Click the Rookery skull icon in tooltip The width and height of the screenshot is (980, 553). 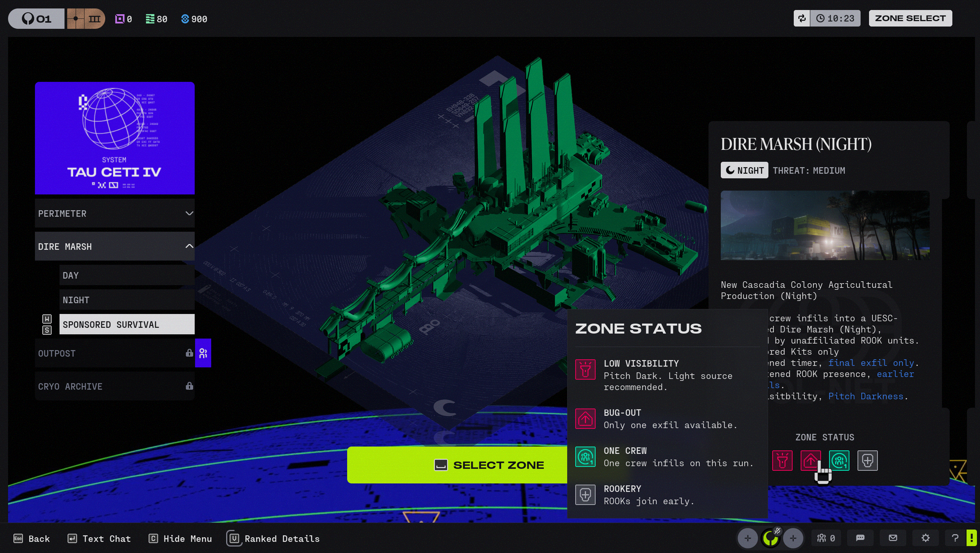point(585,495)
